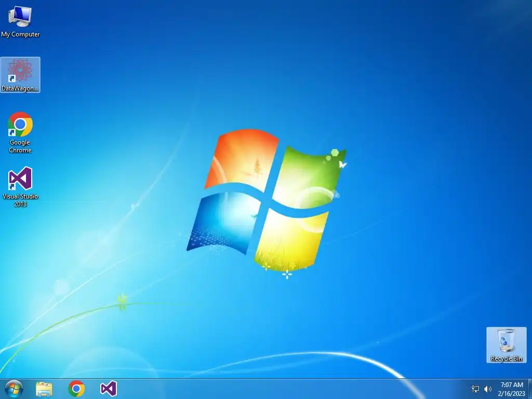Viewport: 532px width, 399px height.
Task: Launch Chrome from the taskbar
Action: tap(76, 389)
